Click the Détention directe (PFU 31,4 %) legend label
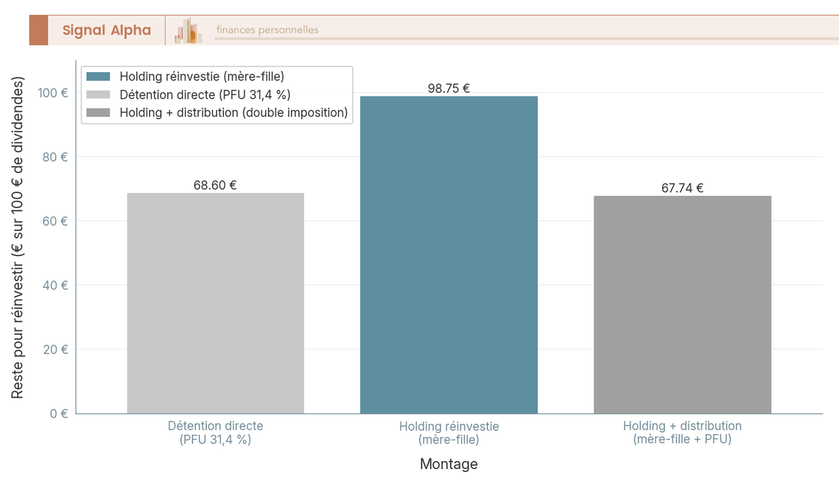The width and height of the screenshot is (839, 504). [x=205, y=94]
